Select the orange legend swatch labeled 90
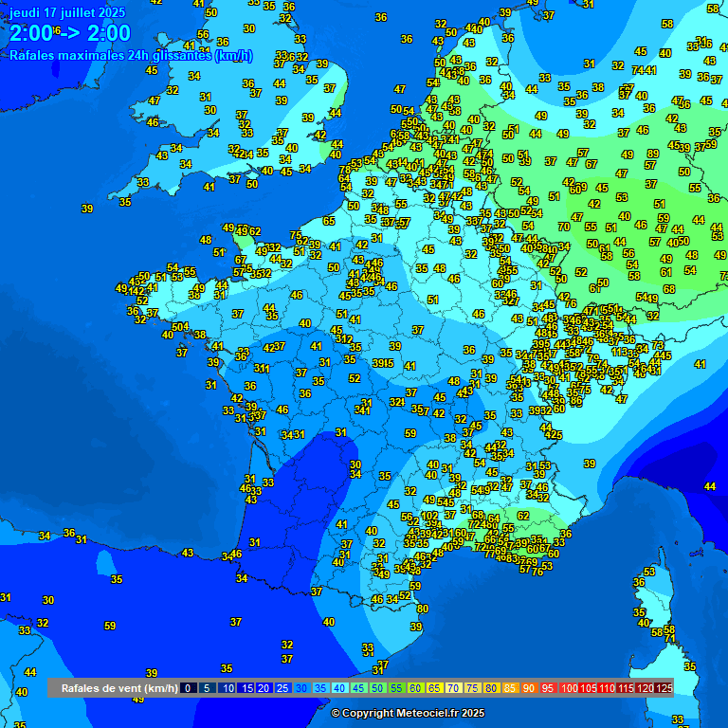The image size is (728, 728). tap(529, 688)
